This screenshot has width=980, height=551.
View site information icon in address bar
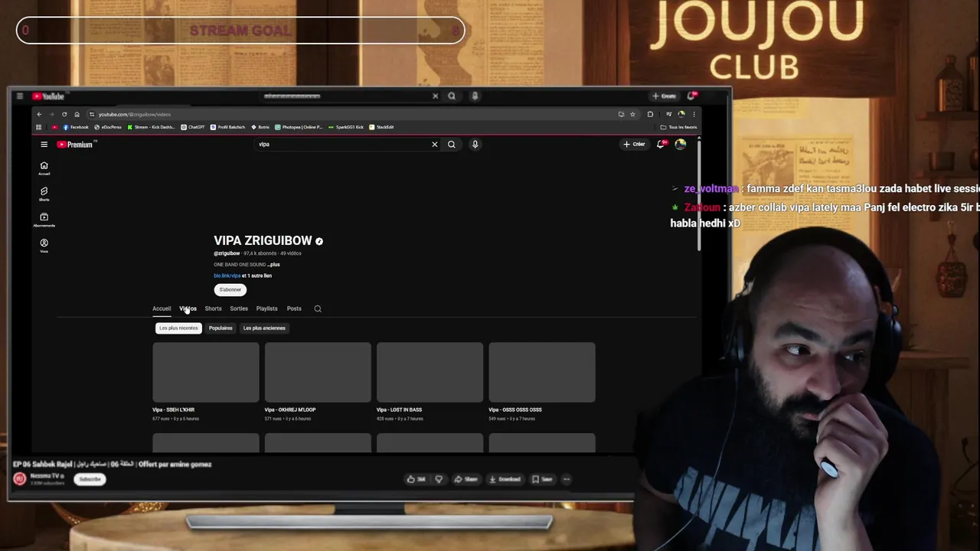[92, 114]
